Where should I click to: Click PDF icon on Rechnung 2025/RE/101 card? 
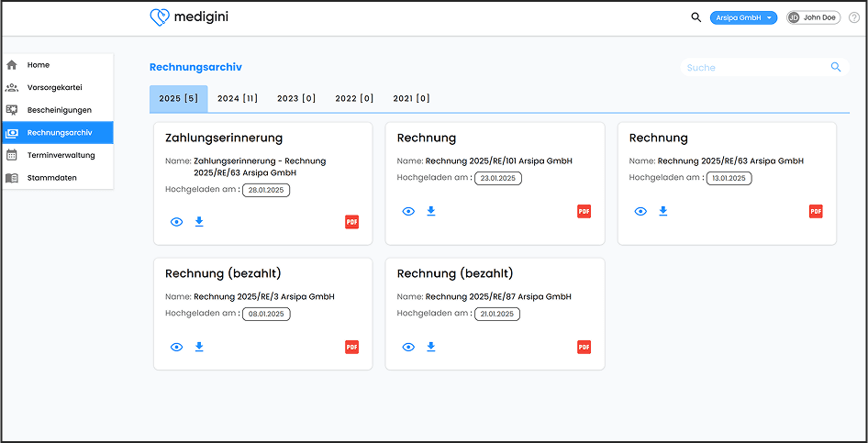[584, 211]
